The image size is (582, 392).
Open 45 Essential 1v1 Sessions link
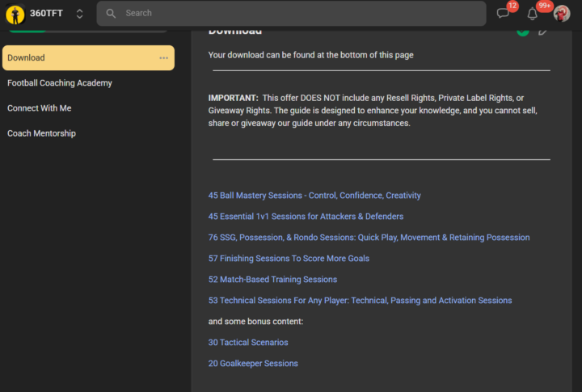(306, 217)
